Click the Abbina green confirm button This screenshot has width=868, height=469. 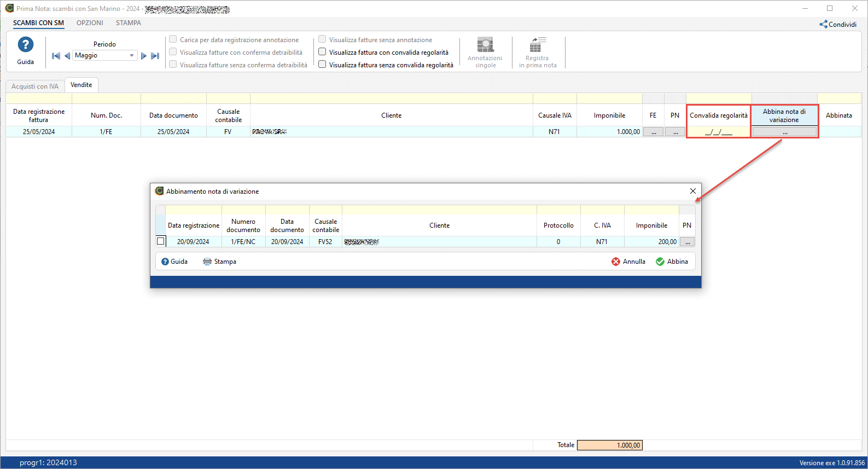(x=672, y=262)
